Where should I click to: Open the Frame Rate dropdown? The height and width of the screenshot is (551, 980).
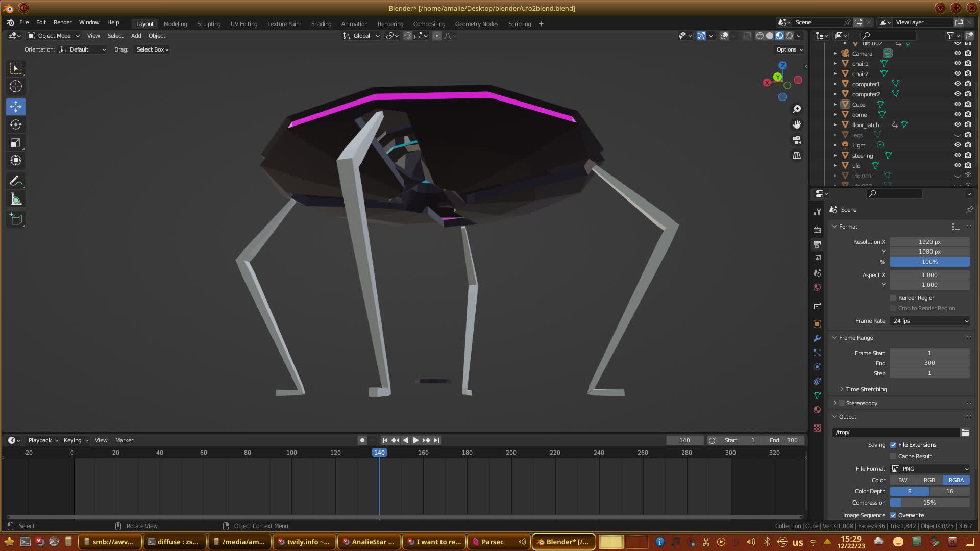click(x=930, y=321)
